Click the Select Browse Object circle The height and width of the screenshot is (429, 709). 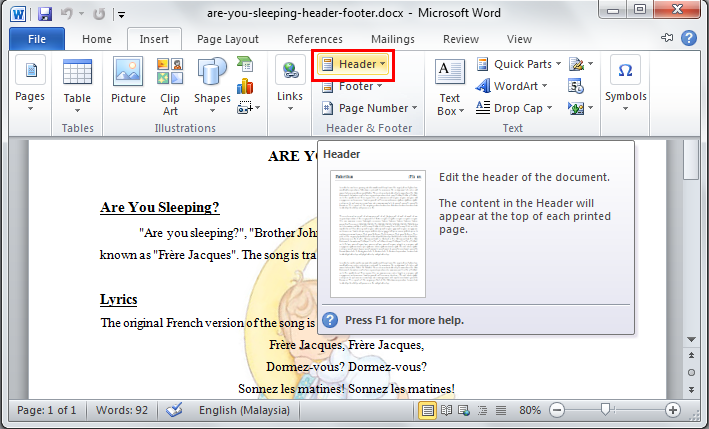(x=691, y=372)
